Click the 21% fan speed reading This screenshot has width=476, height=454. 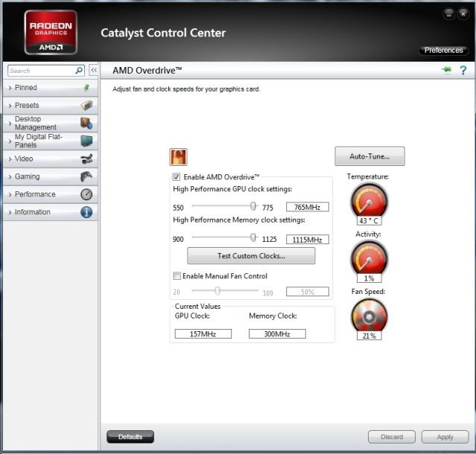369,336
